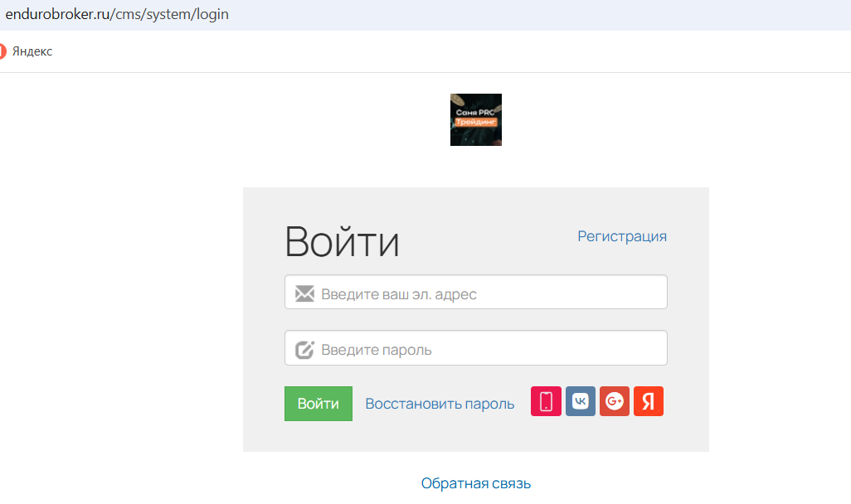Viewport: 851px width, 504px height.
Task: Click the Яндекс bookmark favicon
Action: [x=2, y=51]
